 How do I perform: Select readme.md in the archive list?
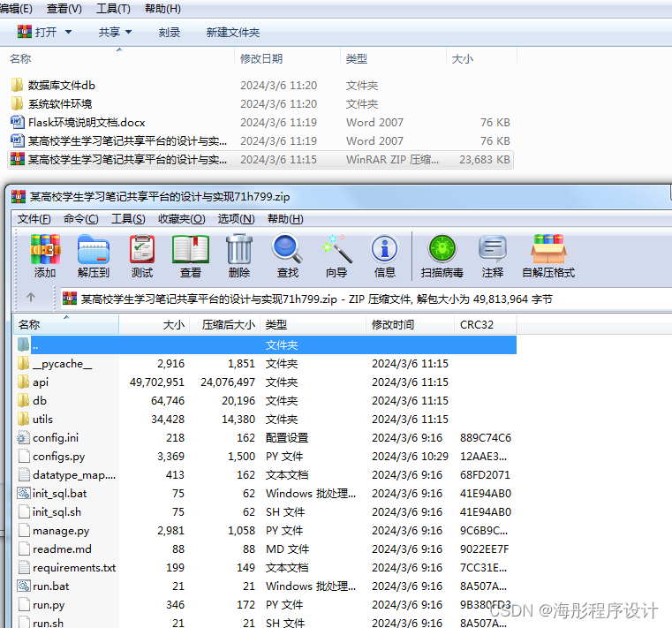265,549
